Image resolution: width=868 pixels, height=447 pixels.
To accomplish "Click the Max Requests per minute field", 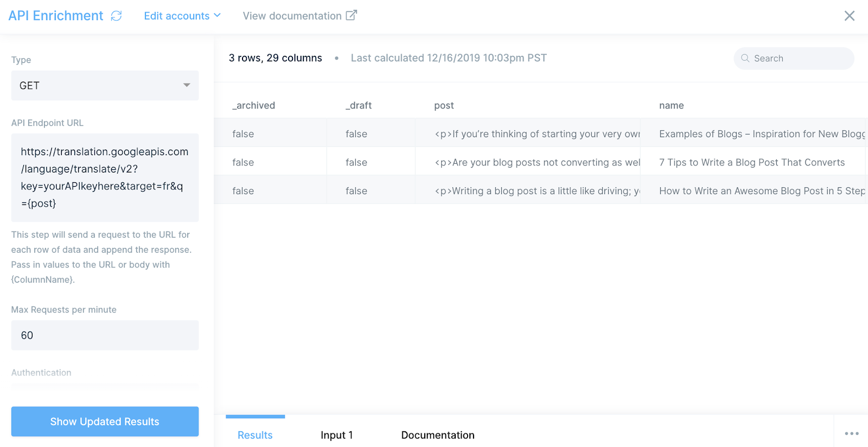I will click(x=105, y=335).
